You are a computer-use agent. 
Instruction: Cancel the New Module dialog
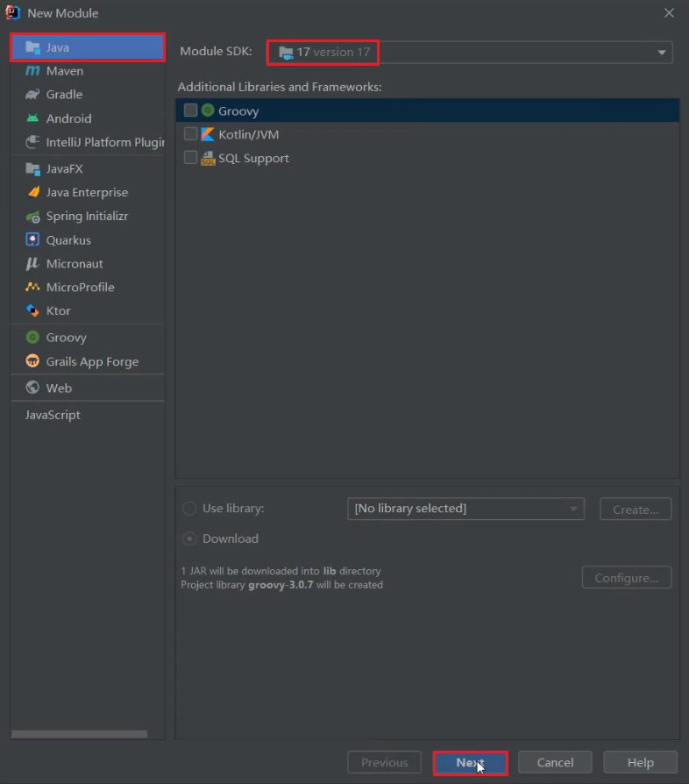pos(555,762)
